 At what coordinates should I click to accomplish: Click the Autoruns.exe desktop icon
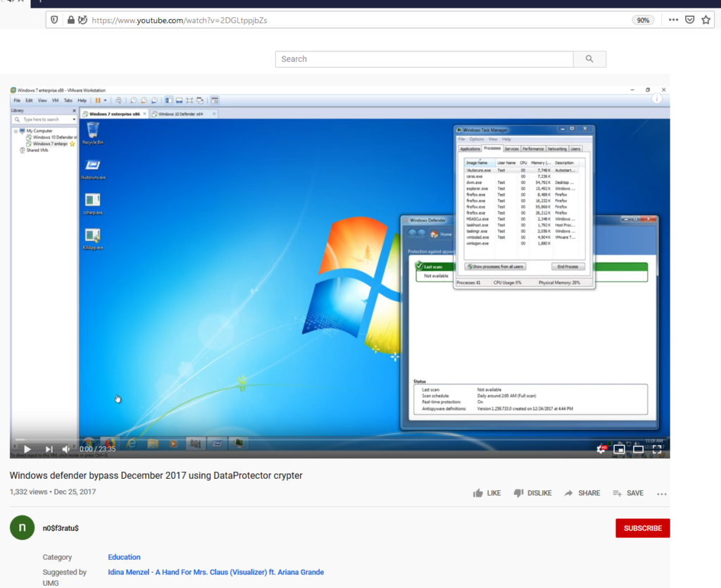(93, 169)
